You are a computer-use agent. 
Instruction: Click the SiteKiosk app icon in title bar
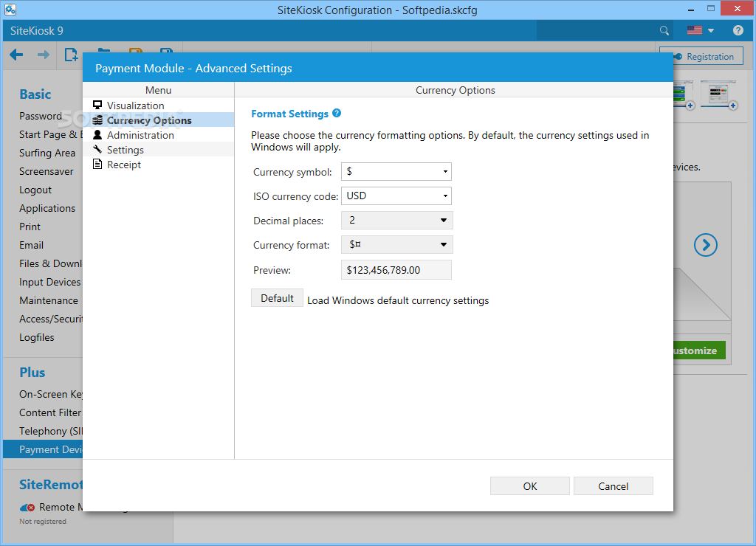[10, 9]
